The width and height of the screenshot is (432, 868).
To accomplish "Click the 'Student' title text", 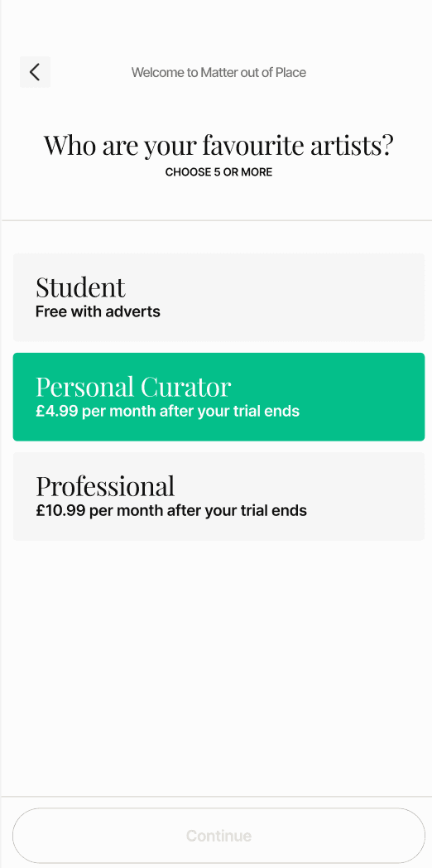I will tap(81, 287).
